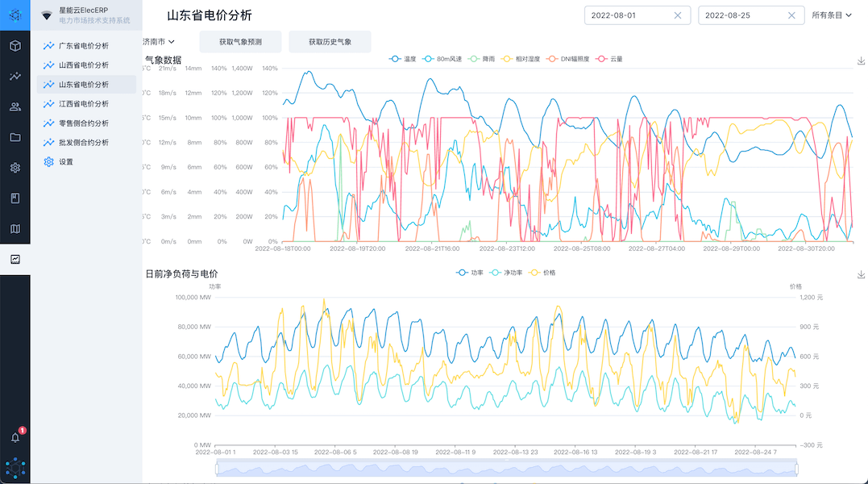
Task: Go to 山西省电价分析
Action: tap(86, 65)
